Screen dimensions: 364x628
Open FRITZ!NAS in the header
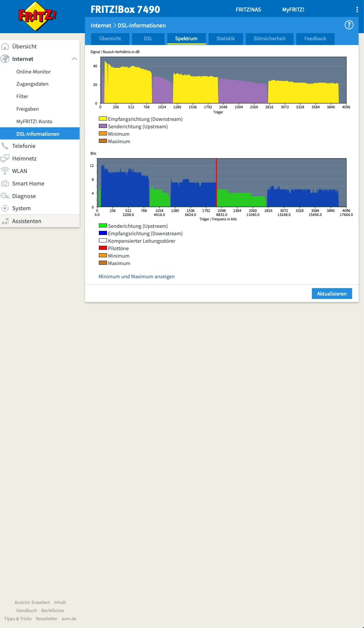248,9
